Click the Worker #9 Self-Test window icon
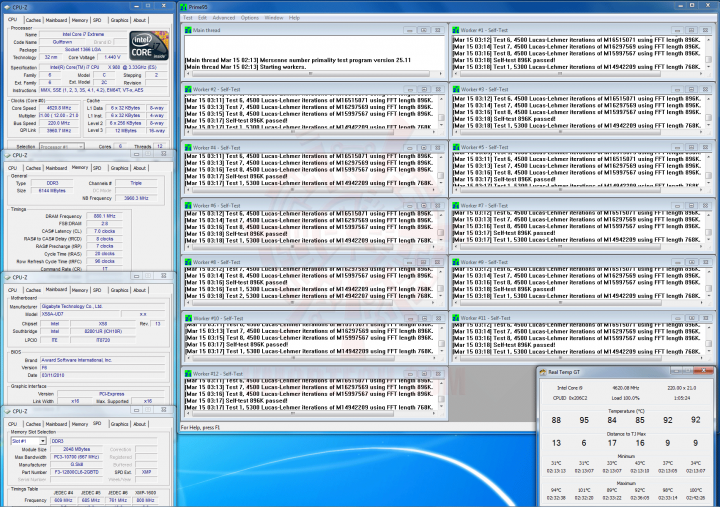The height and width of the screenshot is (507, 720). (456, 262)
